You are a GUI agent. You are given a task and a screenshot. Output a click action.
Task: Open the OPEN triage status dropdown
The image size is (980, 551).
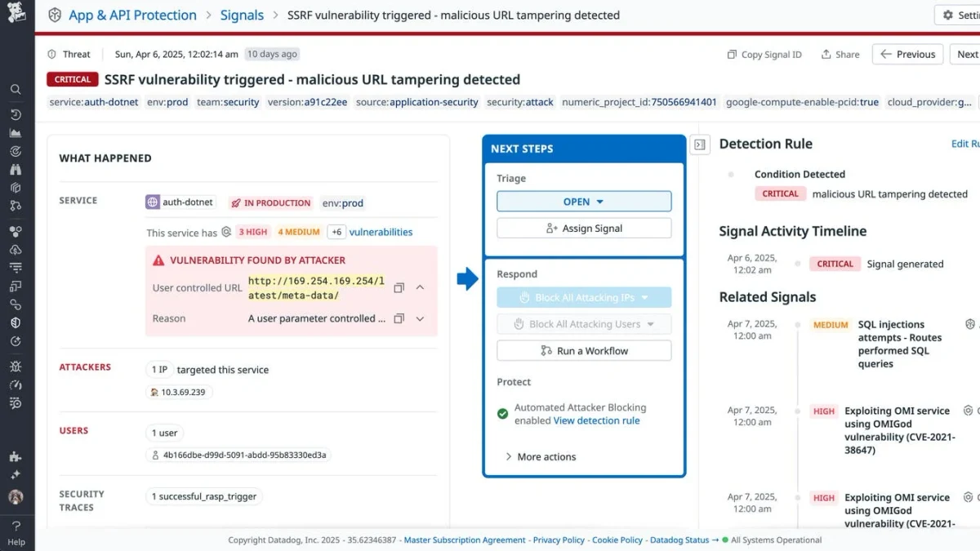tap(584, 202)
